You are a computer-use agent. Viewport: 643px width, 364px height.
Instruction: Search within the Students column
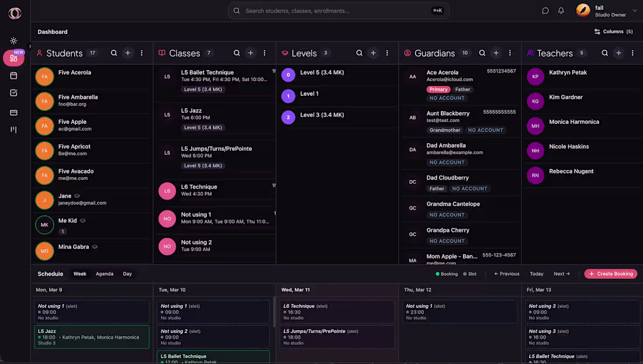coord(114,53)
